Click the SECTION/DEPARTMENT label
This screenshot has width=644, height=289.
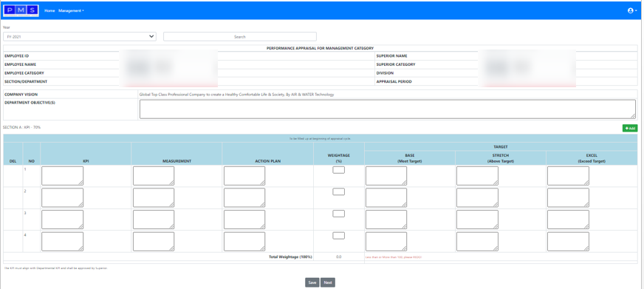(x=25, y=81)
